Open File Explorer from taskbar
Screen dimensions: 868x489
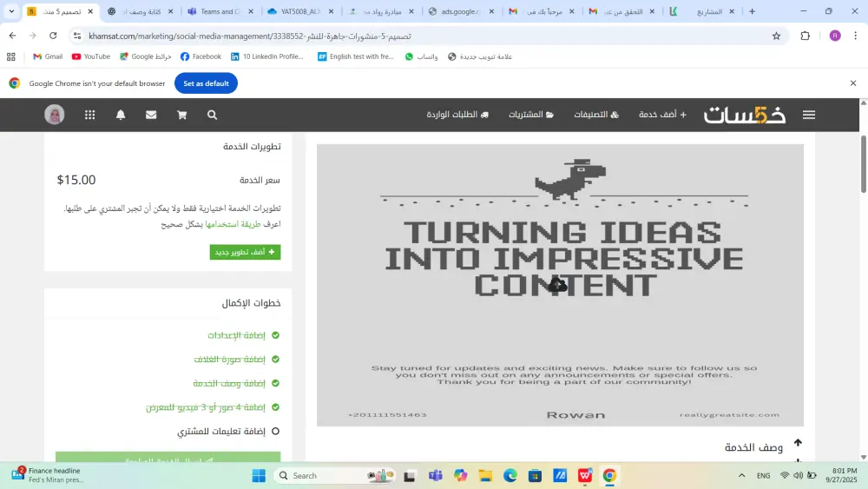(x=485, y=476)
